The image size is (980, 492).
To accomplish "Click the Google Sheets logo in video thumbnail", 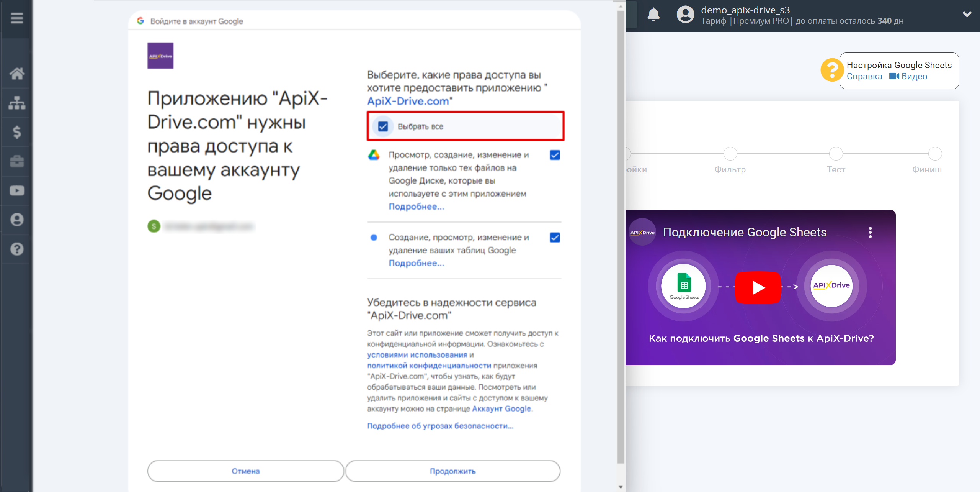I will tap(684, 286).
